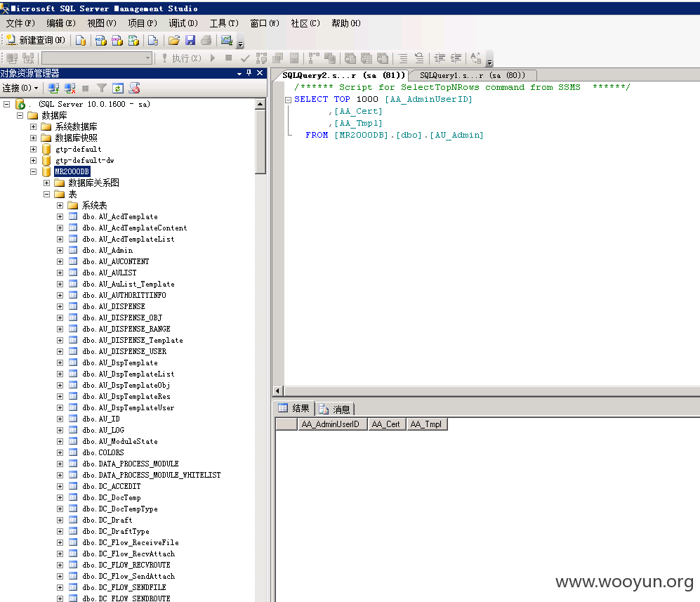Click the Decrease Indent icon
Screen dimensions: 700x602
[x=440, y=58]
